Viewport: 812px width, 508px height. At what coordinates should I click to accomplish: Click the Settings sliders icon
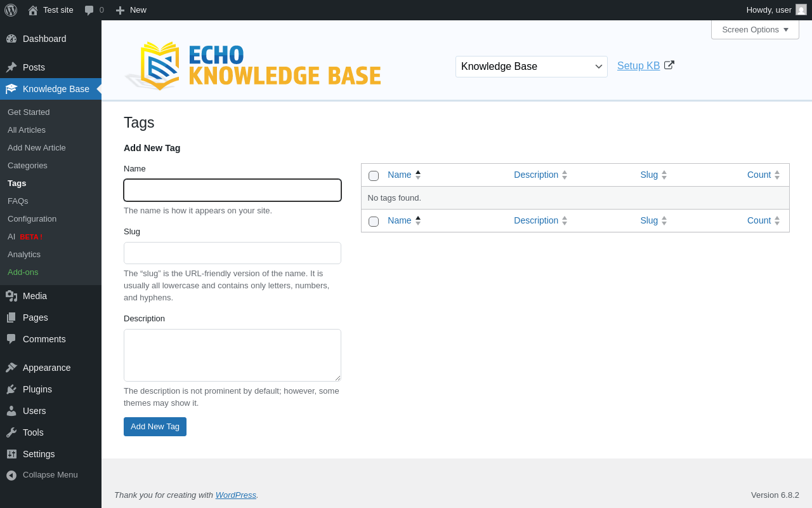(11, 454)
